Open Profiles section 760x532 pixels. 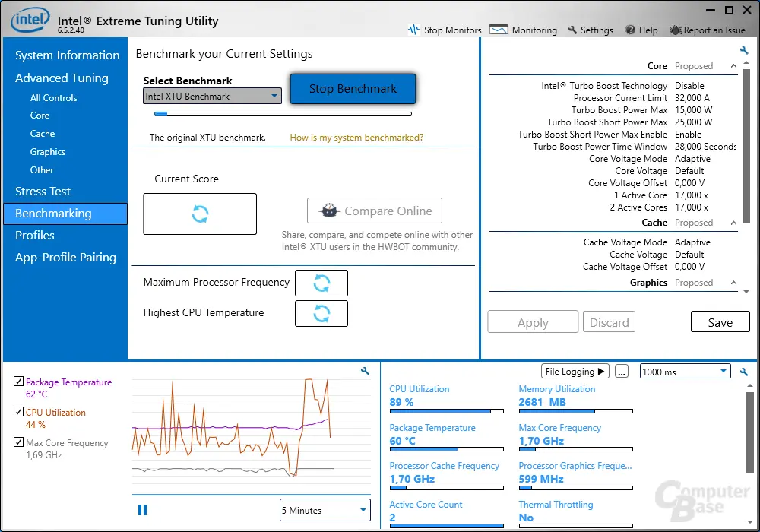coord(34,236)
